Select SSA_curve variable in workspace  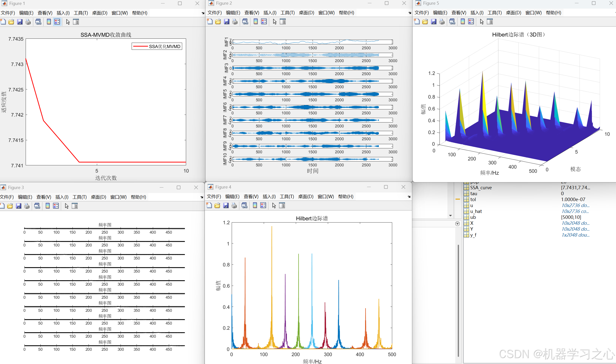pos(481,188)
